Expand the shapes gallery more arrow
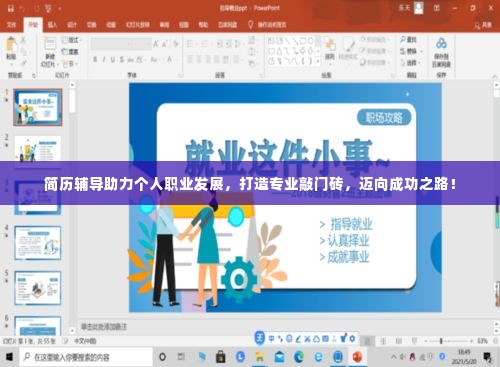The image size is (500, 367). pos(318,61)
